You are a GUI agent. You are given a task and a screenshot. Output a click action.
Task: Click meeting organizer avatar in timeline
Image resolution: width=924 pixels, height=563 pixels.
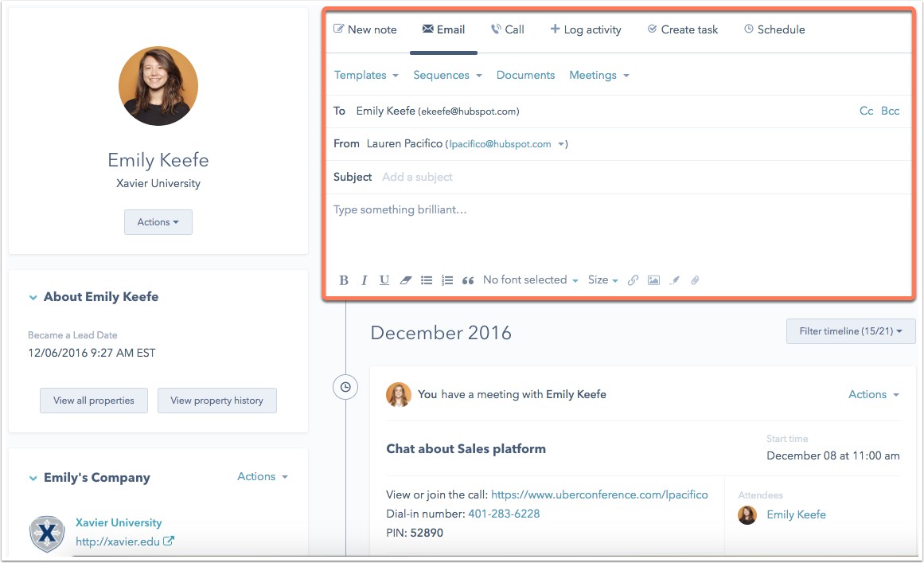(399, 395)
